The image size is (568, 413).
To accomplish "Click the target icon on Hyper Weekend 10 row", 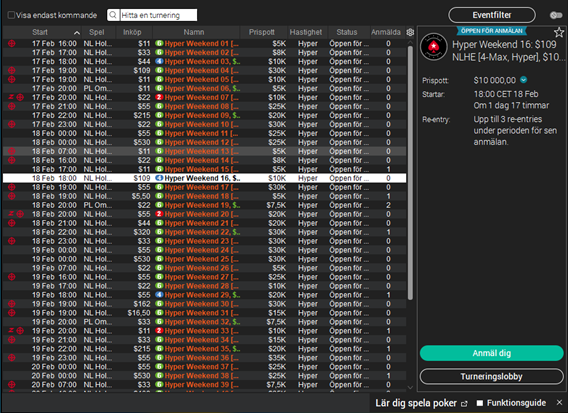I will point(12,124).
